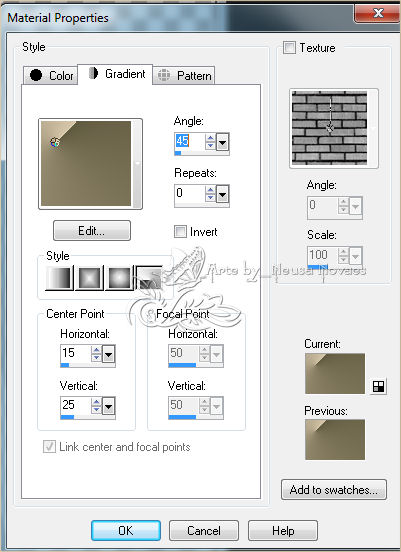Click the Texture Scale field showing 100
The image size is (401, 552).
click(322, 255)
